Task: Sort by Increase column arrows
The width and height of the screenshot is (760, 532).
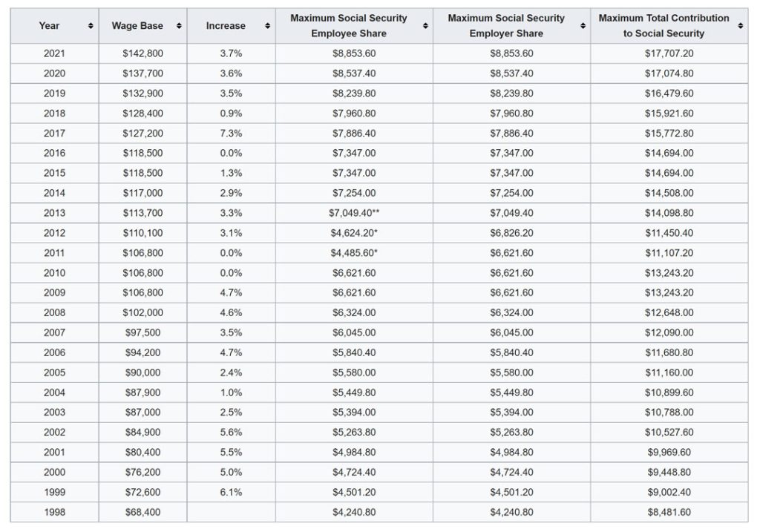Action: pyautogui.click(x=267, y=26)
